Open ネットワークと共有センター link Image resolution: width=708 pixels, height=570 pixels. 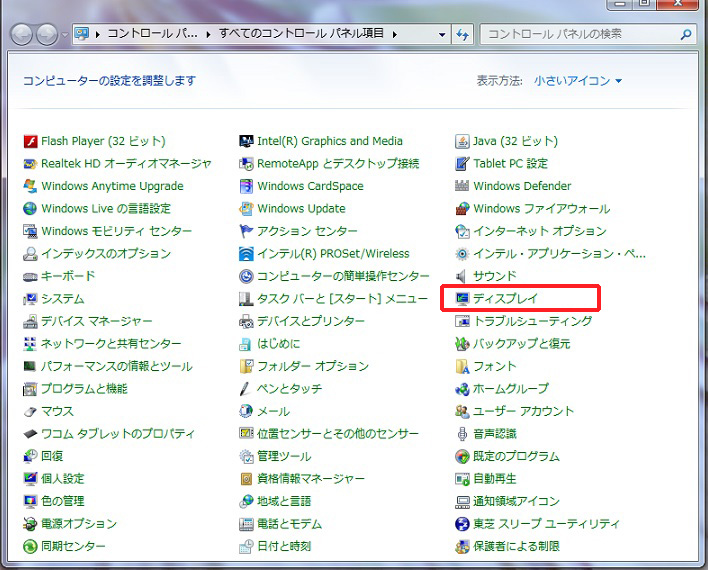click(111, 344)
